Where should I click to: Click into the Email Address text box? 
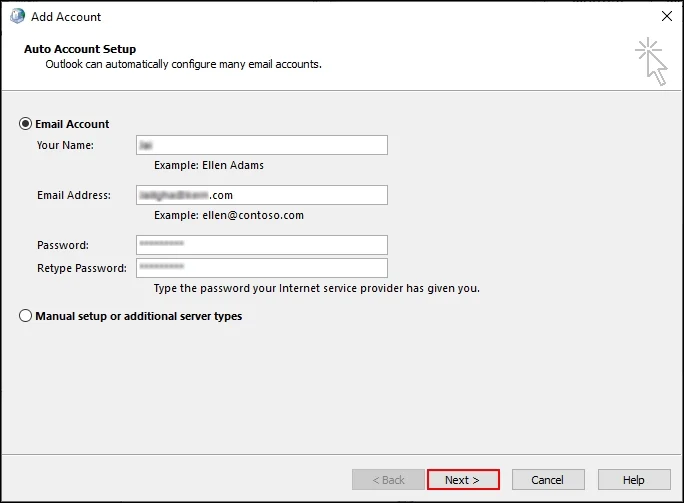(262, 195)
